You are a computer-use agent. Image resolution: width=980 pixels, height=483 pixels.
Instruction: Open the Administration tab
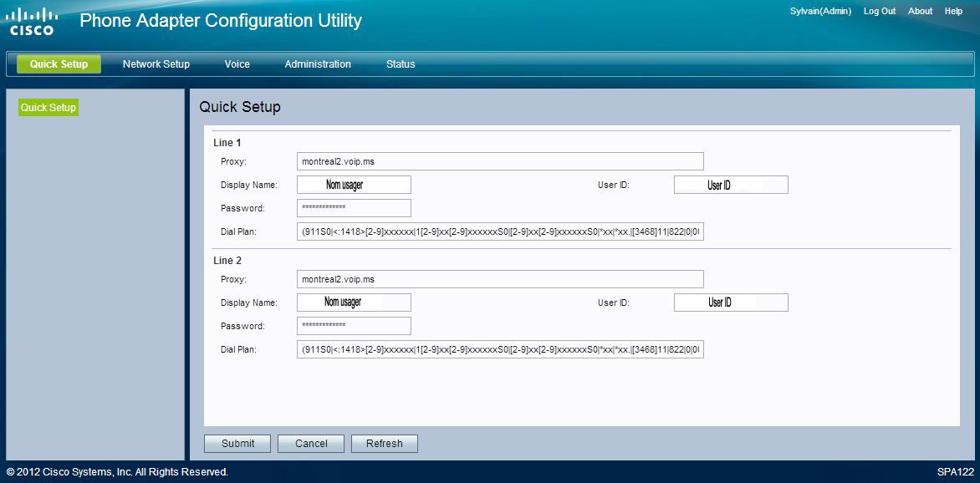318,64
